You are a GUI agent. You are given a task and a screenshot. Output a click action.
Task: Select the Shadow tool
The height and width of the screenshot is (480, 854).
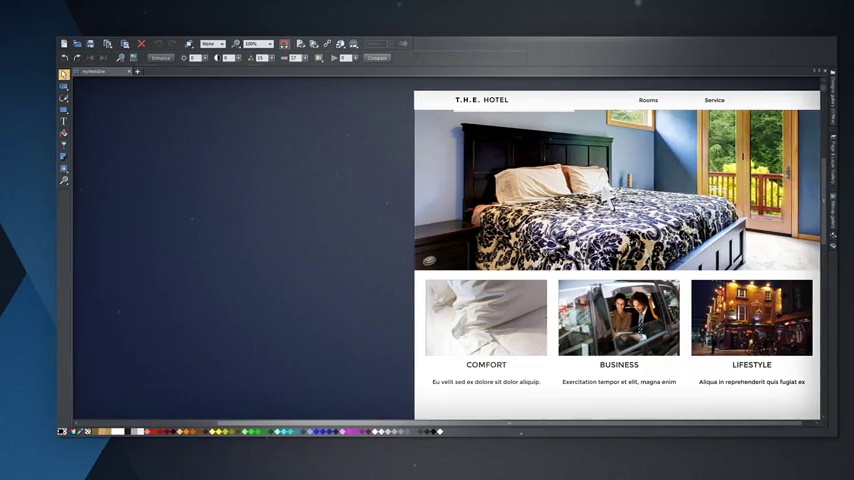64,157
